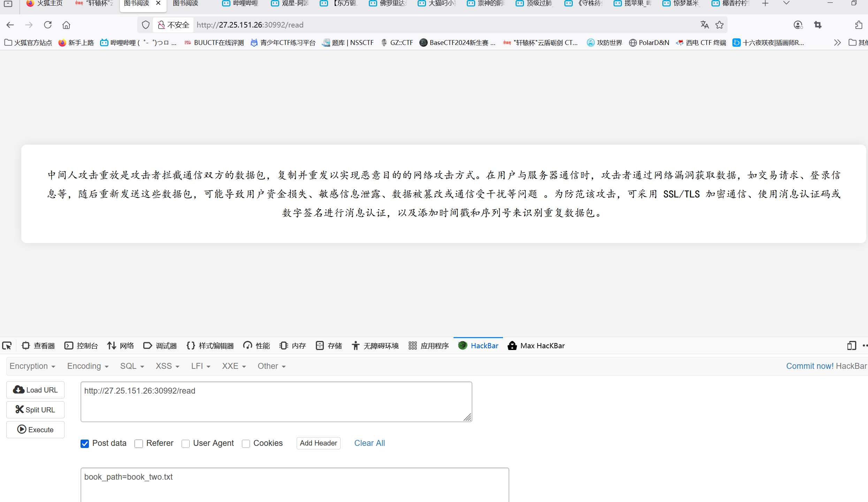Uncheck the Post data checkbox

tap(85, 443)
